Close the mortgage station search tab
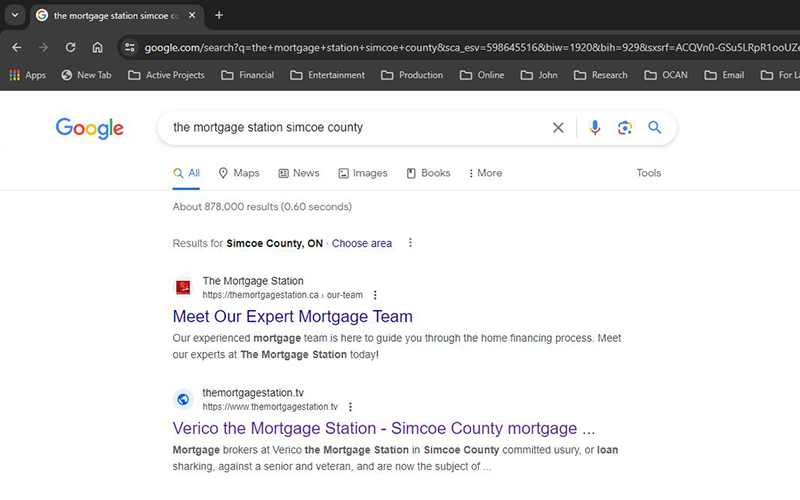This screenshot has height=500, width=800. tap(192, 15)
